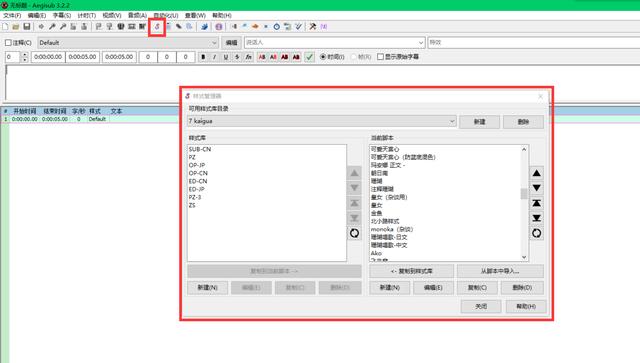Open the Styles Manager toolbar icon
This screenshot has height=363, width=640.
click(157, 27)
